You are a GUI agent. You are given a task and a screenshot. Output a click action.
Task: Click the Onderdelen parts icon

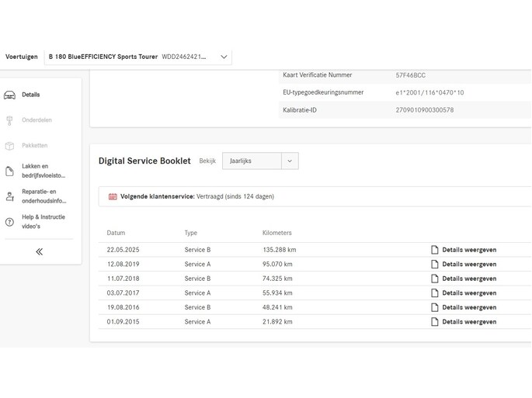[9, 120]
